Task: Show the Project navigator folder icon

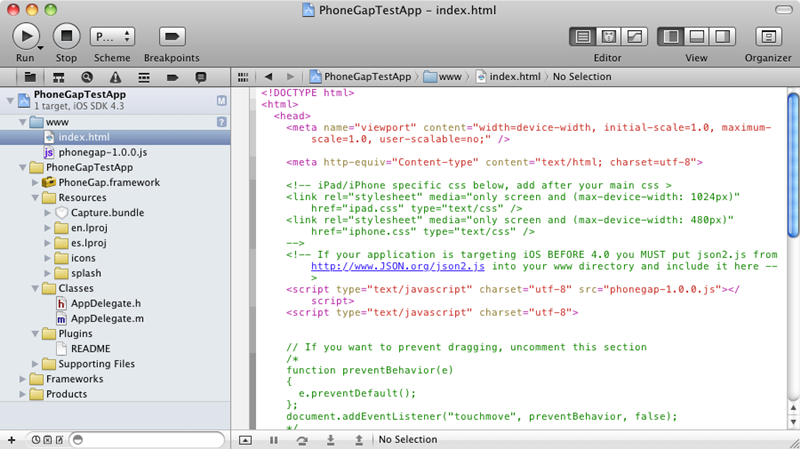Action: (30, 78)
